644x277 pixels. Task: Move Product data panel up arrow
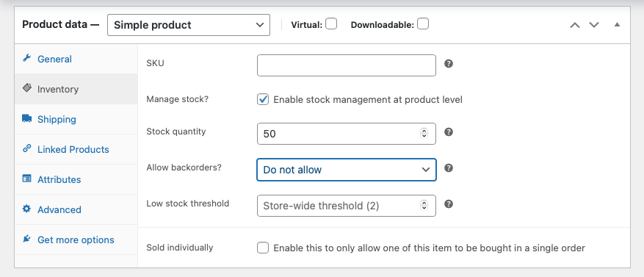[x=575, y=25]
